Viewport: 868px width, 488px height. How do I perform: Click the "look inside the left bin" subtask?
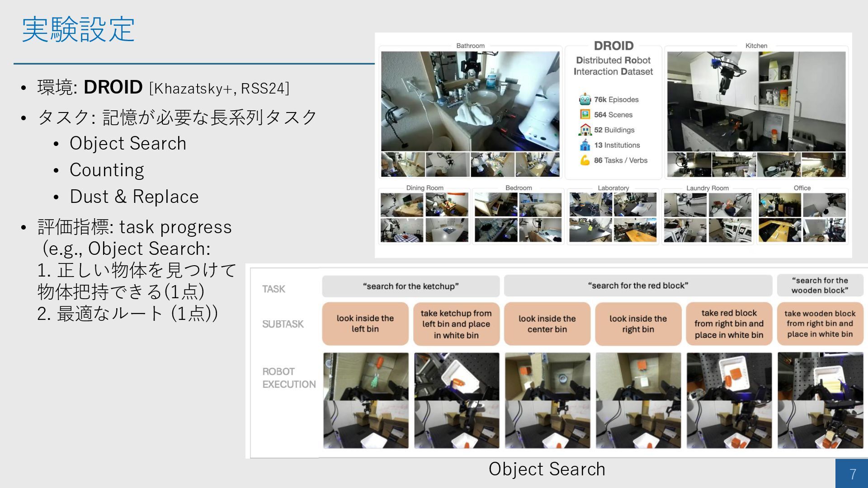pyautogui.click(x=365, y=324)
